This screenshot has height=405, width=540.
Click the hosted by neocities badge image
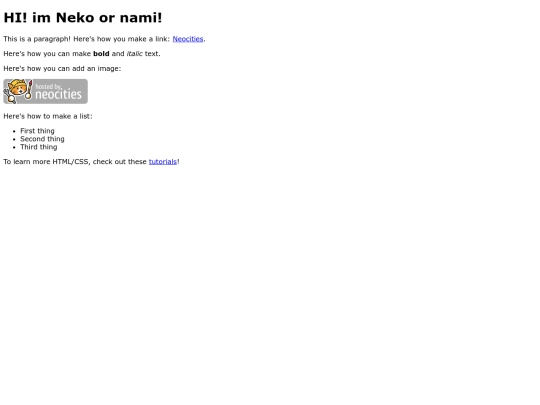tap(45, 91)
